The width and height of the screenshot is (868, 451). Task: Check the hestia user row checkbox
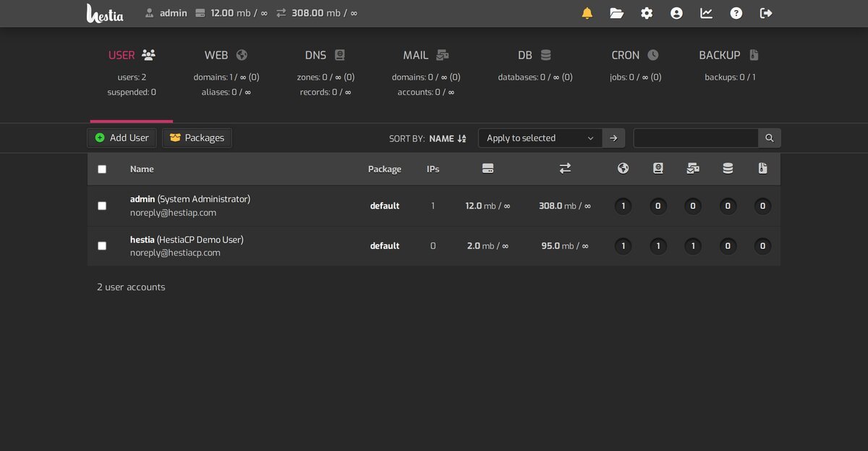(102, 245)
